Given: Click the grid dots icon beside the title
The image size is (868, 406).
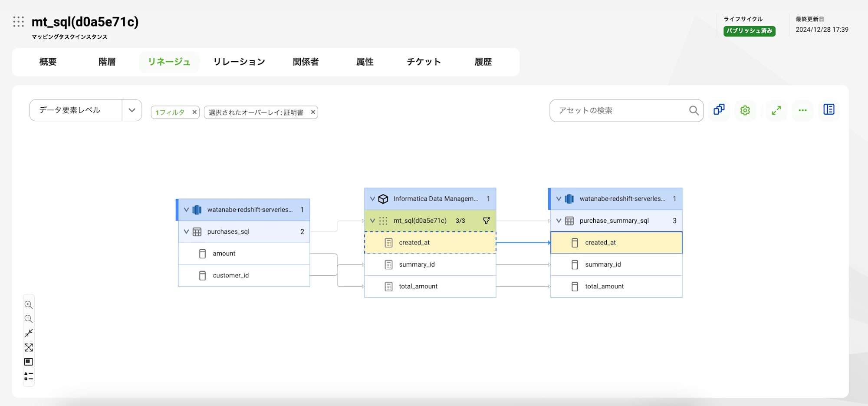Looking at the screenshot, I should coord(18,22).
